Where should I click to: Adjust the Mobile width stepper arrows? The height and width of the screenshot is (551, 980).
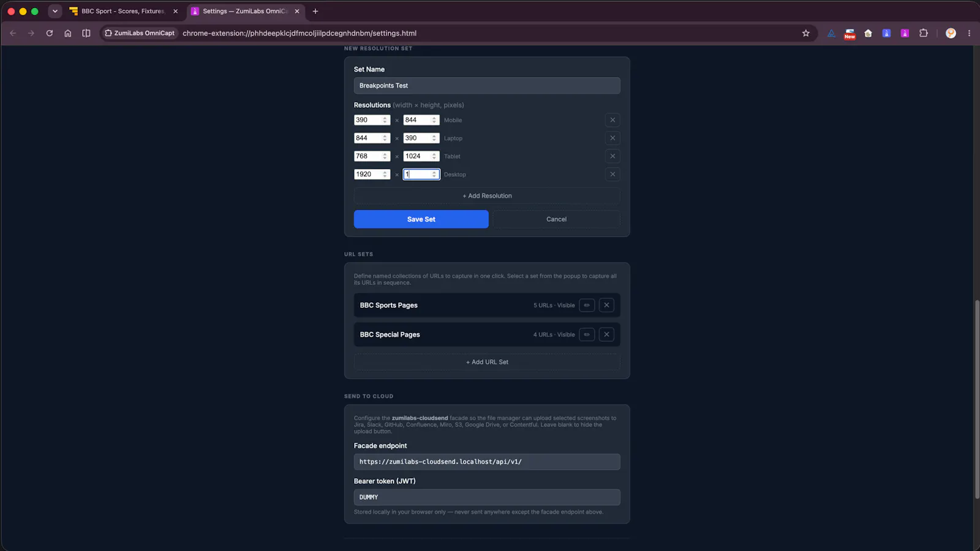pyautogui.click(x=385, y=120)
